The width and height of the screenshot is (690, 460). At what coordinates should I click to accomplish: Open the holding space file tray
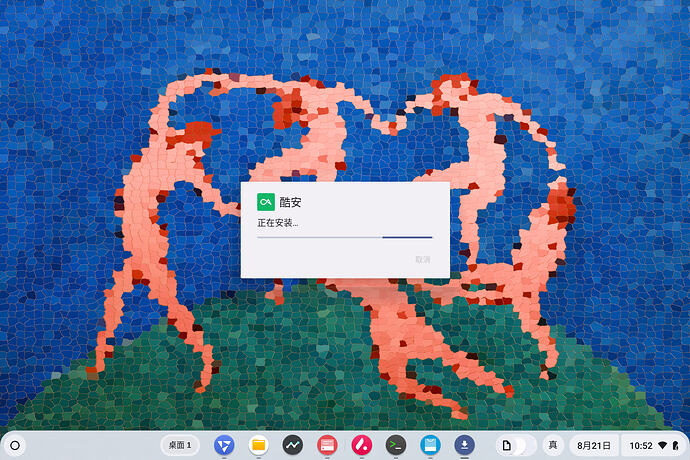(x=516, y=445)
